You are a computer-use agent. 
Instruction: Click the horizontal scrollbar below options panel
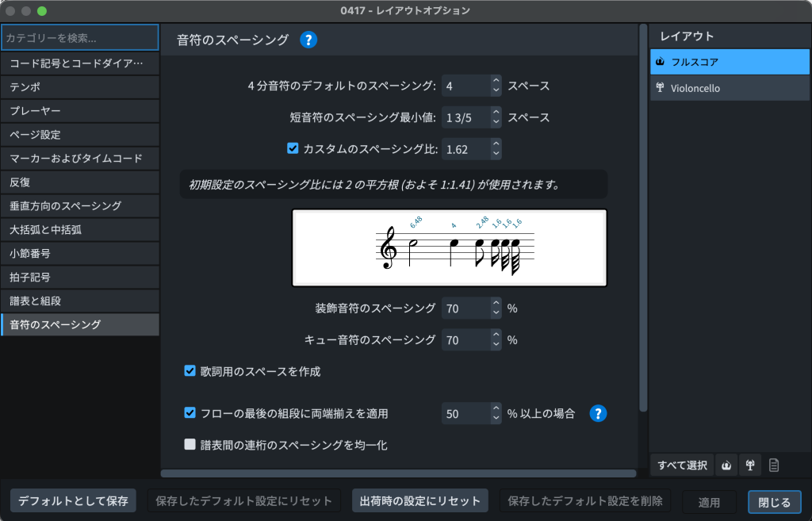[398, 473]
